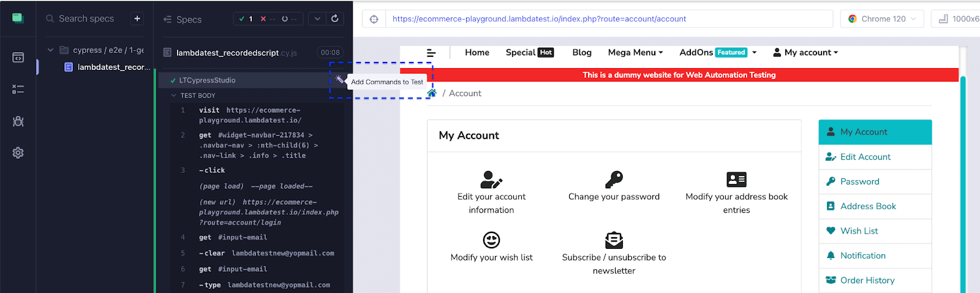Select Edit Account in the right sidebar
Image resolution: width=980 pixels, height=293 pixels.
click(875, 157)
